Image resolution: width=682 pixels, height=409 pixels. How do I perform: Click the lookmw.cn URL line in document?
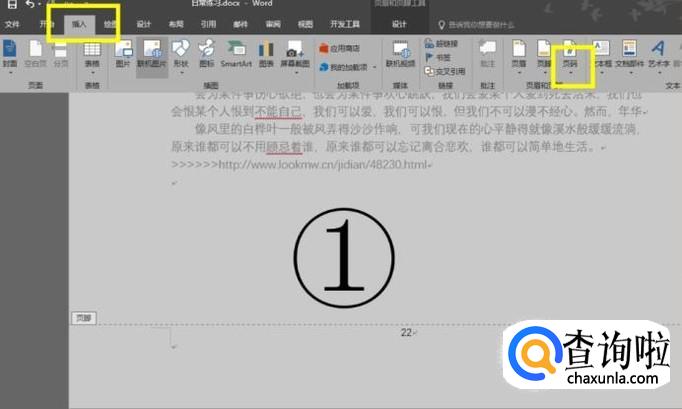(x=300, y=164)
